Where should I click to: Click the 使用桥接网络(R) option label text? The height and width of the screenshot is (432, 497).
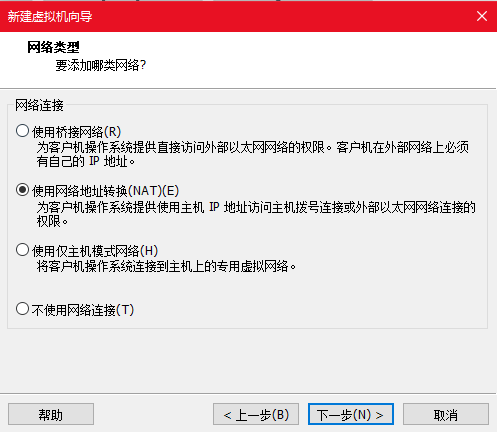pos(76,132)
